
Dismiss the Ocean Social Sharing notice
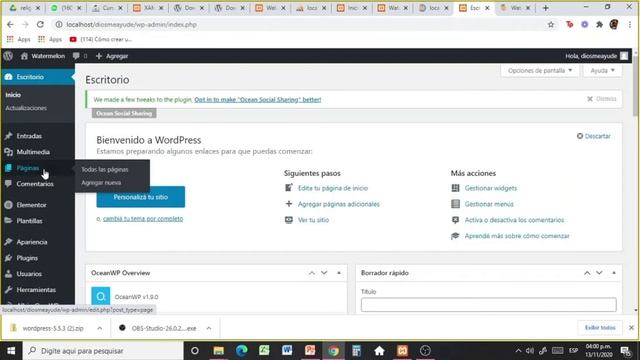pyautogui.click(x=602, y=99)
